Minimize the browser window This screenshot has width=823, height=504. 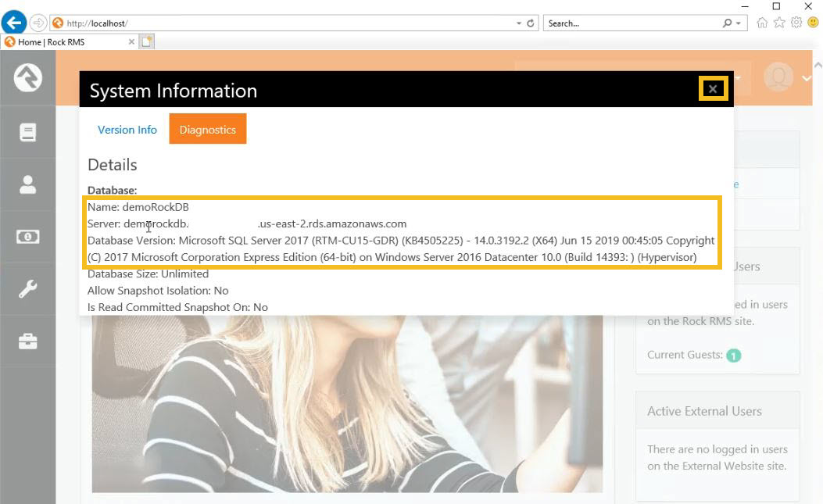tap(745, 6)
